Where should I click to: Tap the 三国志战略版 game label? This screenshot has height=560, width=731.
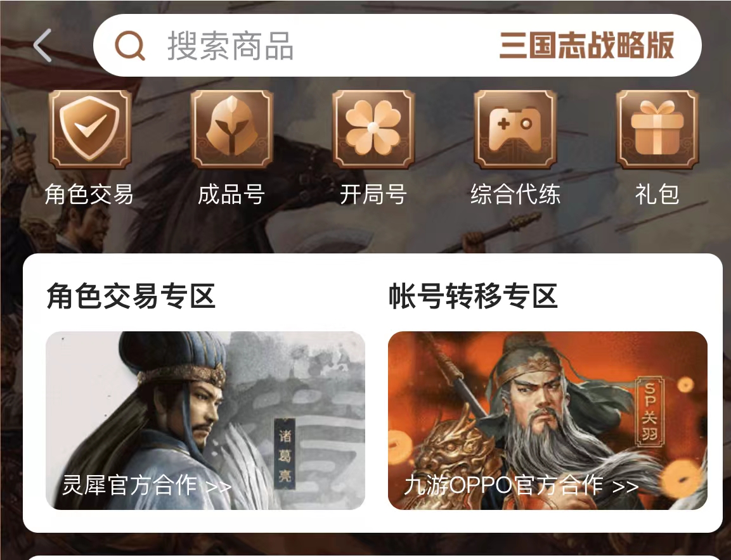pyautogui.click(x=586, y=45)
